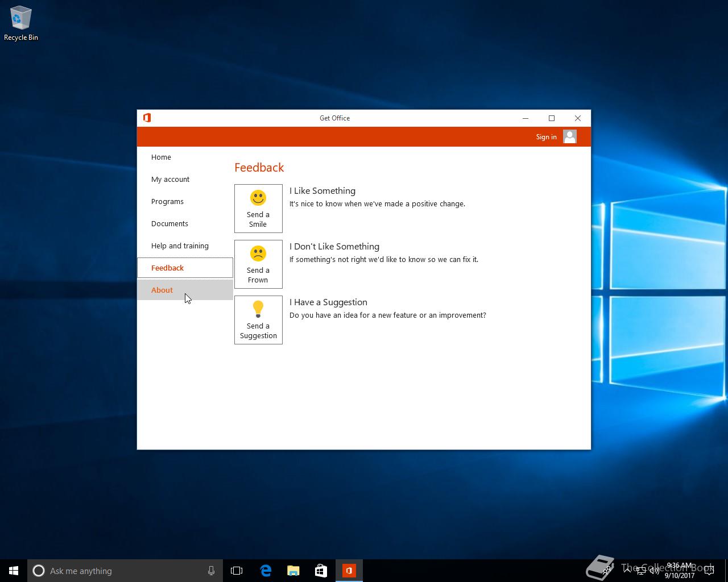Click the 'I Have a Suggestion' heading
The height and width of the screenshot is (582, 728).
pyautogui.click(x=328, y=302)
